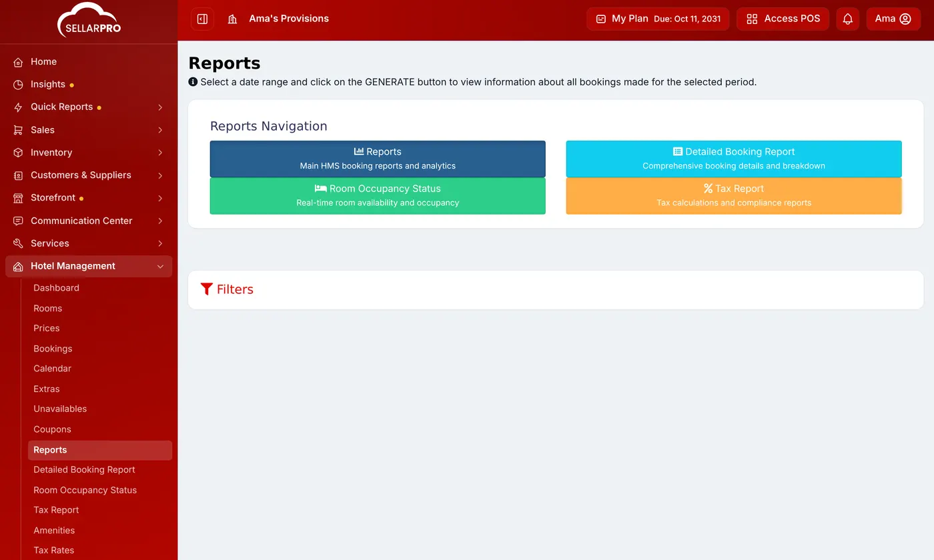Open Bookings in the sidebar
The image size is (934, 560).
(x=53, y=349)
